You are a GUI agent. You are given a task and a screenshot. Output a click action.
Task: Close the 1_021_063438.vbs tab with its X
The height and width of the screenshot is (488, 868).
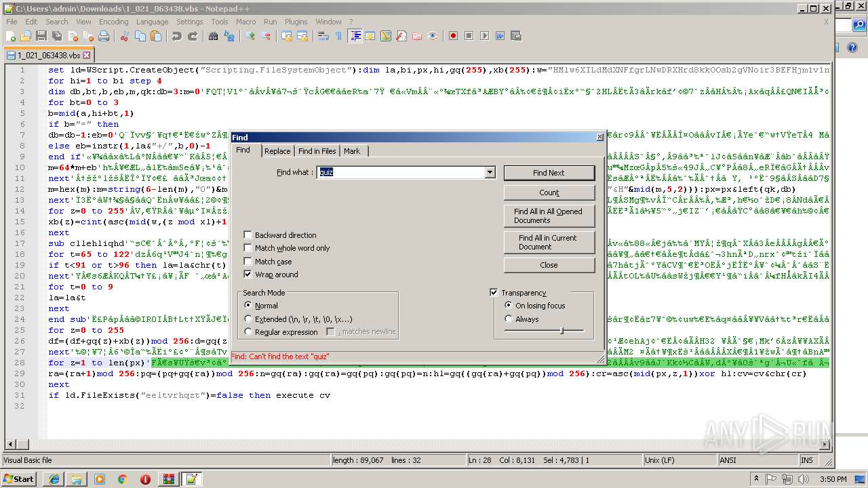pyautogui.click(x=87, y=55)
